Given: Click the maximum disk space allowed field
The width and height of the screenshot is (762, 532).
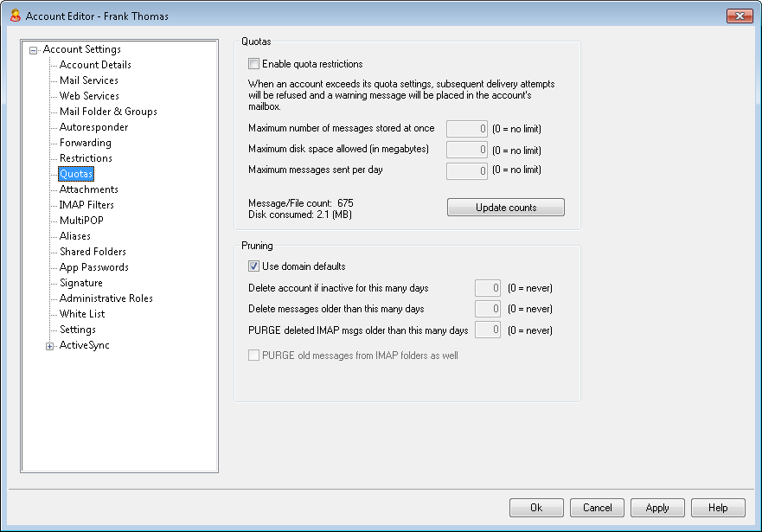Looking at the screenshot, I should pyautogui.click(x=467, y=150).
